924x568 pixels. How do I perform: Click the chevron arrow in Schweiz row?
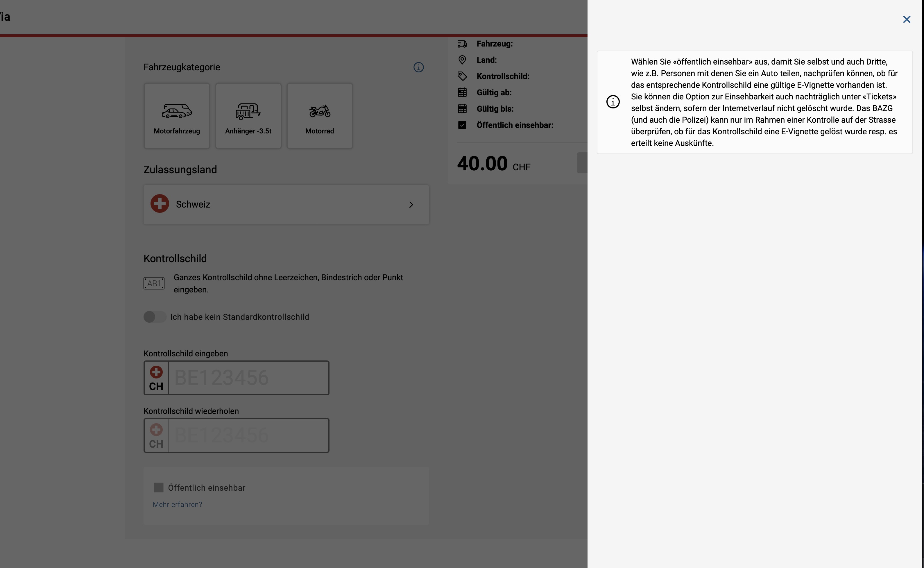pyautogui.click(x=411, y=204)
